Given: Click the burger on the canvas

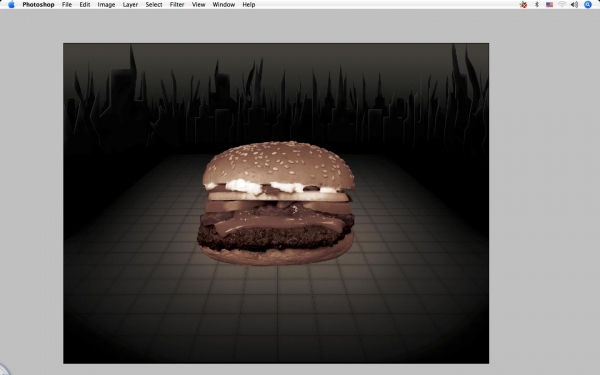Looking at the screenshot, I should click(276, 203).
